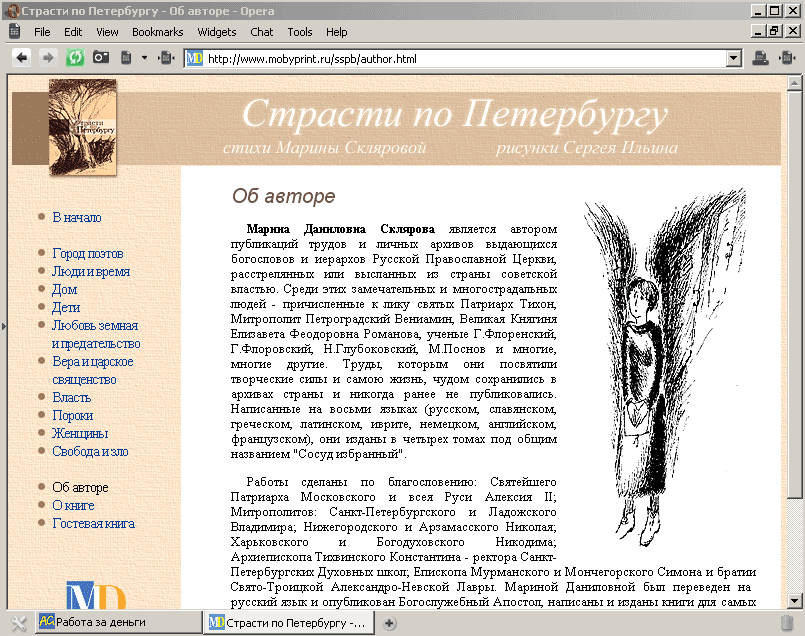Open the Help menu
This screenshot has width=805, height=636.
[337, 32]
